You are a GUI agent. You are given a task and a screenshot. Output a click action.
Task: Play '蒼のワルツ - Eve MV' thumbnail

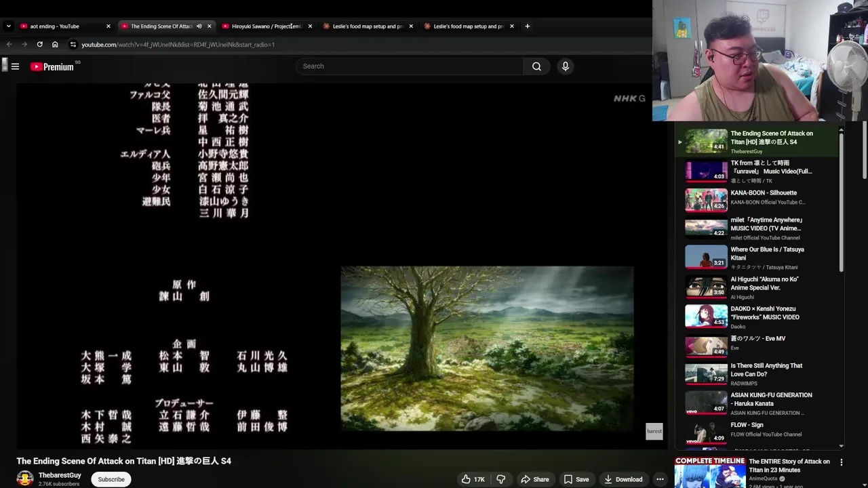coord(706,346)
